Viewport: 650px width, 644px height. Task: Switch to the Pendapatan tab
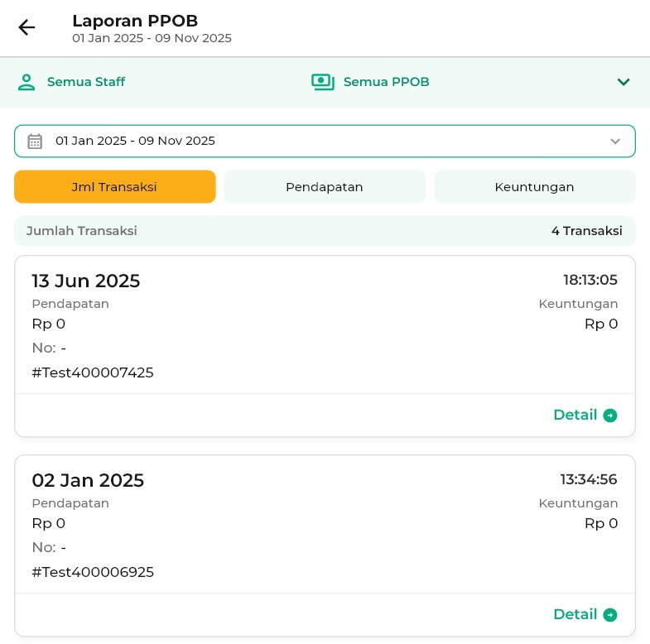[325, 187]
